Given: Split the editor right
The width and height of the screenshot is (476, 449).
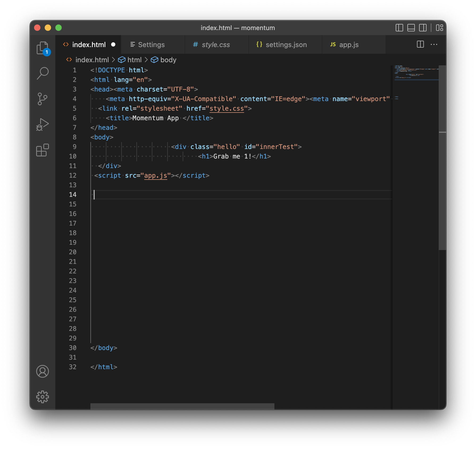Looking at the screenshot, I should [420, 44].
